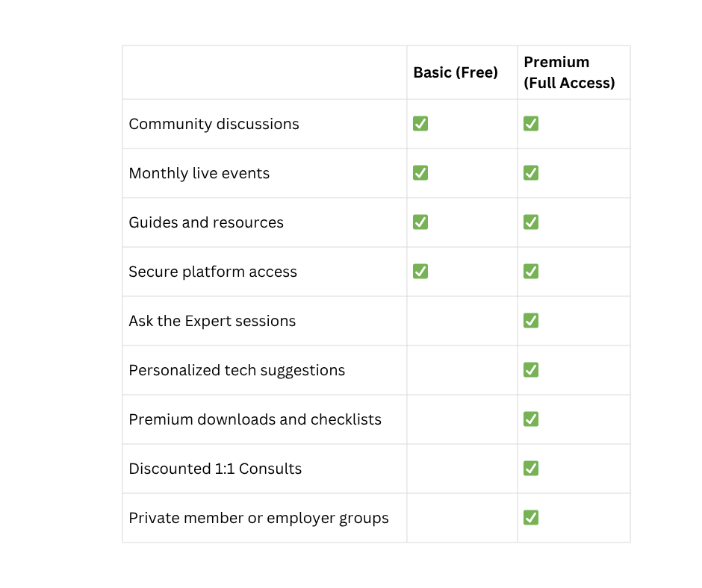Click Basic checkmark for Guides and resources
This screenshot has height=588, width=702.
pos(420,222)
